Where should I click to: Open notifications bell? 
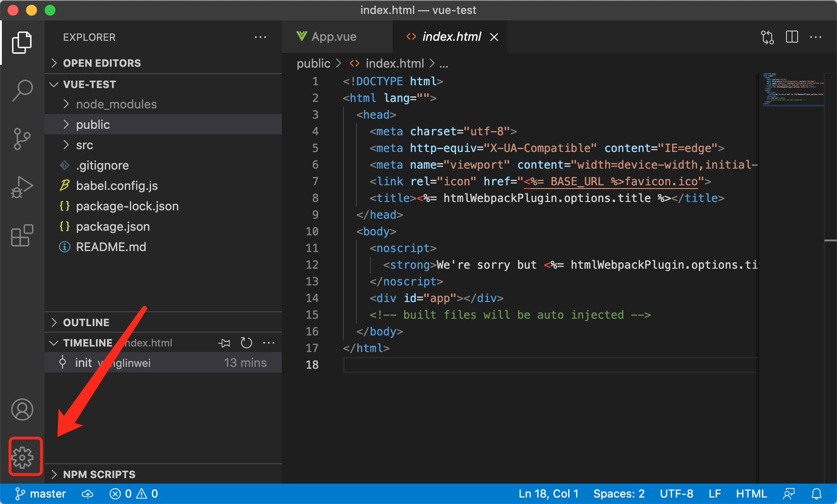pos(817,494)
